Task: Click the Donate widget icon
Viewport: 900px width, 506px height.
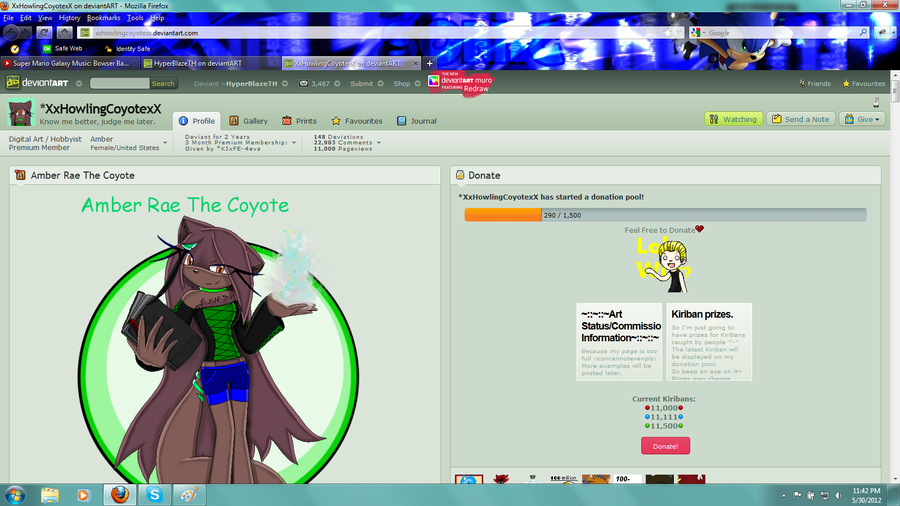Action: coord(460,176)
